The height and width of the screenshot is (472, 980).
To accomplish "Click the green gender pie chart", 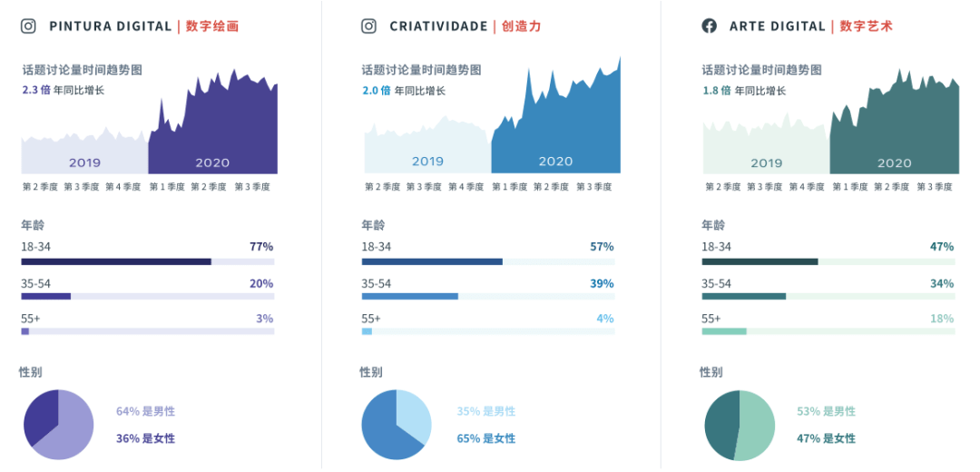I will (x=740, y=426).
